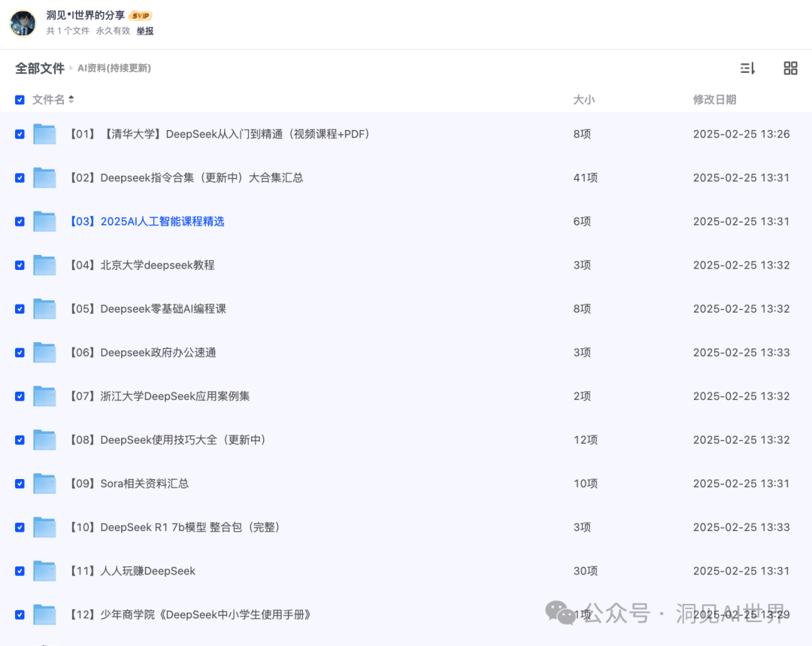
Task: Open the sharer's profile avatar
Action: point(23,23)
